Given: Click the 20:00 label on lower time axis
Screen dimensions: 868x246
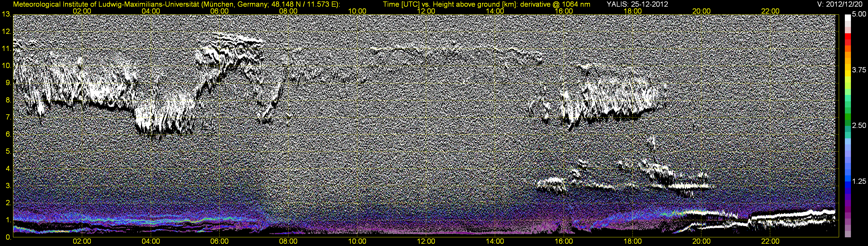Looking at the screenshot, I should pyautogui.click(x=702, y=242).
